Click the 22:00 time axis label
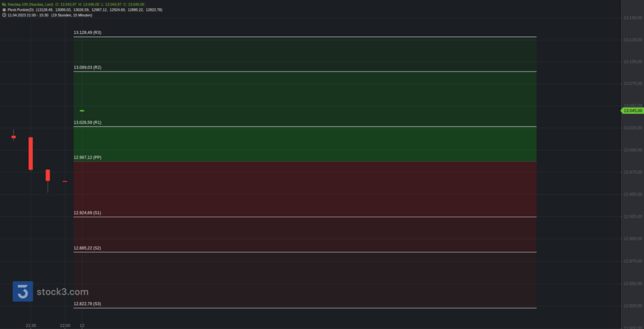The height and width of the screenshot is (329, 644). pyautogui.click(x=65, y=326)
